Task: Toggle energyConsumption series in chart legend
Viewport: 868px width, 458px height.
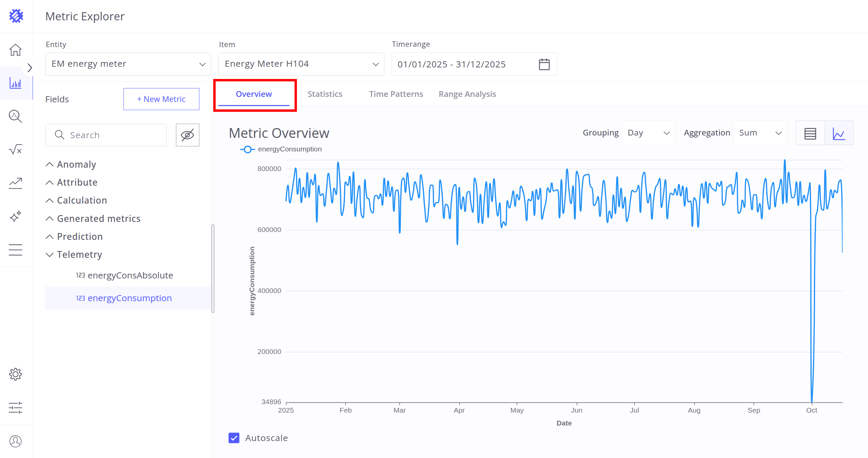Action: click(281, 149)
